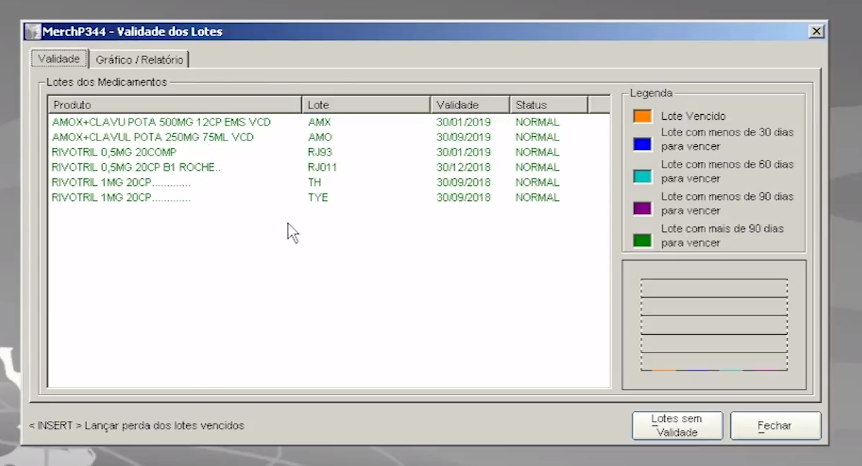Viewport: 862px width, 466px height.
Task: Click the Fechar button
Action: pyautogui.click(x=775, y=425)
